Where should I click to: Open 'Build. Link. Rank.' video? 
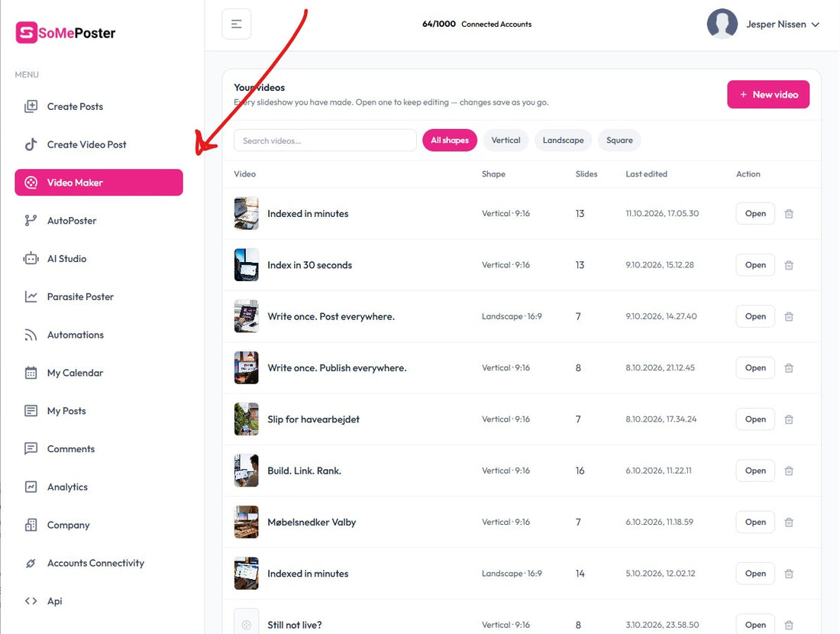[x=755, y=471]
